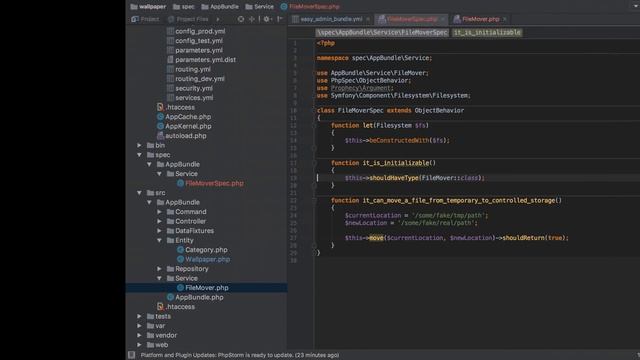The image size is (640, 360).
Task: Click the scroll from source target icon
Action: [241, 19]
